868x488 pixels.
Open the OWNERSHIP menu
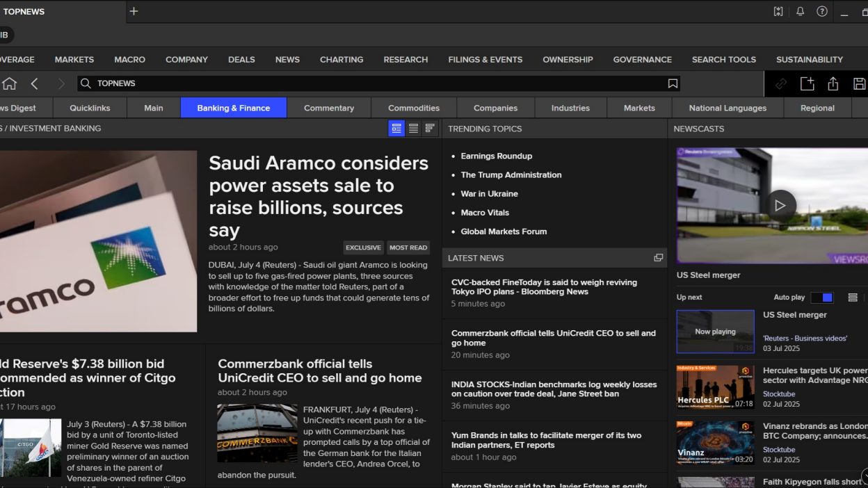(568, 60)
